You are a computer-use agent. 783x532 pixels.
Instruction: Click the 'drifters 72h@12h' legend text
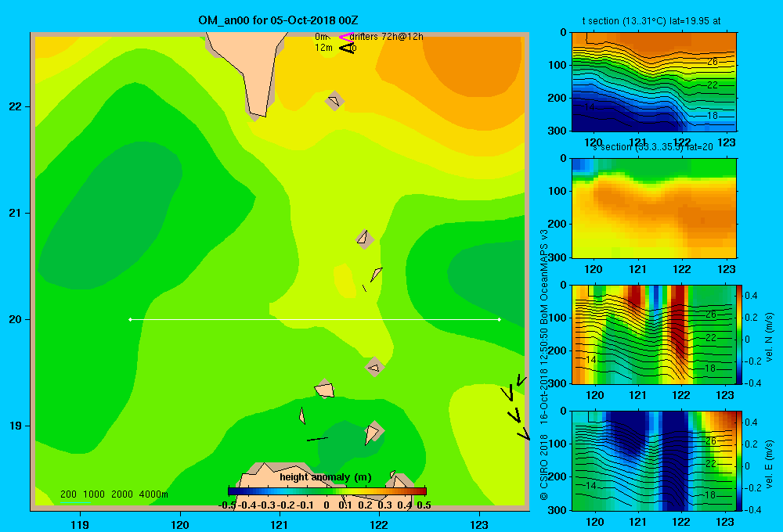point(387,37)
